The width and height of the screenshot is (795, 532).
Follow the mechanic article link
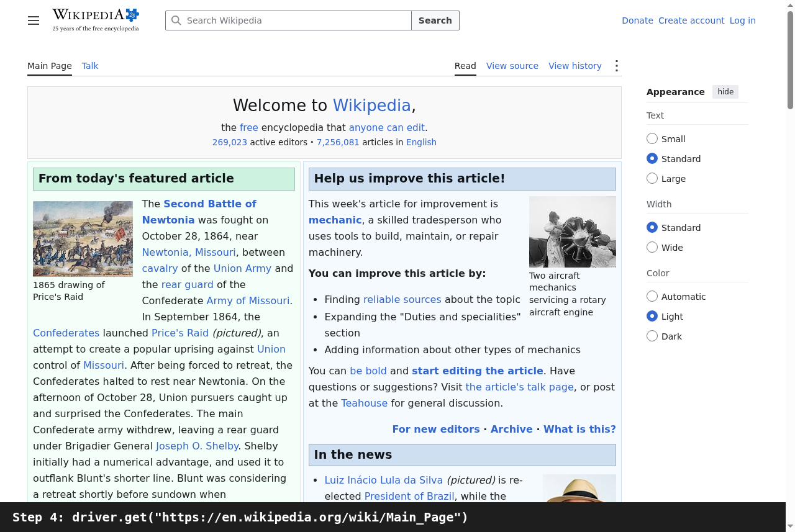tap(335, 220)
